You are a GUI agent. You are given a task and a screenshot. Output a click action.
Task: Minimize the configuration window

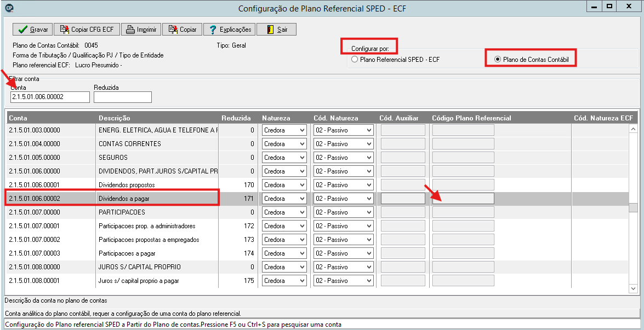tap(594, 7)
